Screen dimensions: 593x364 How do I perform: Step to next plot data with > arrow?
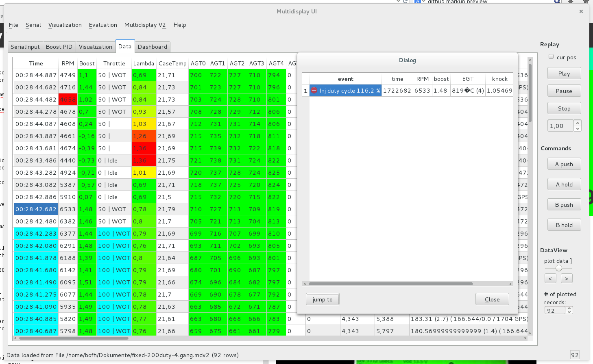coord(567,278)
